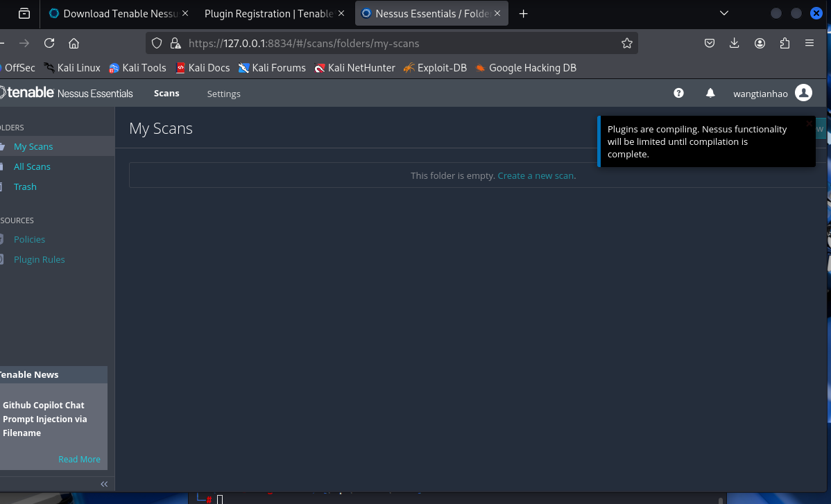
Task: Open the Nessus notifications bell
Action: [x=710, y=93]
